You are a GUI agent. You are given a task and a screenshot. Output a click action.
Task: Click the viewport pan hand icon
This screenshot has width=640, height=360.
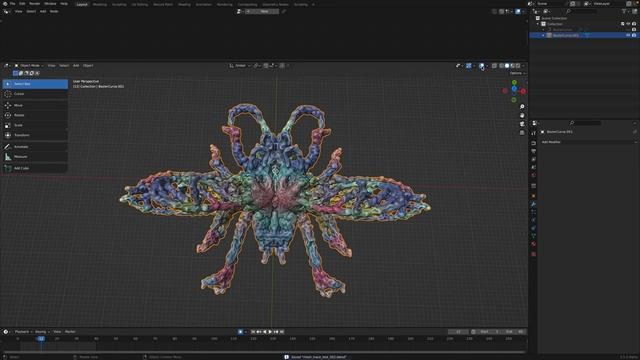tap(522, 116)
